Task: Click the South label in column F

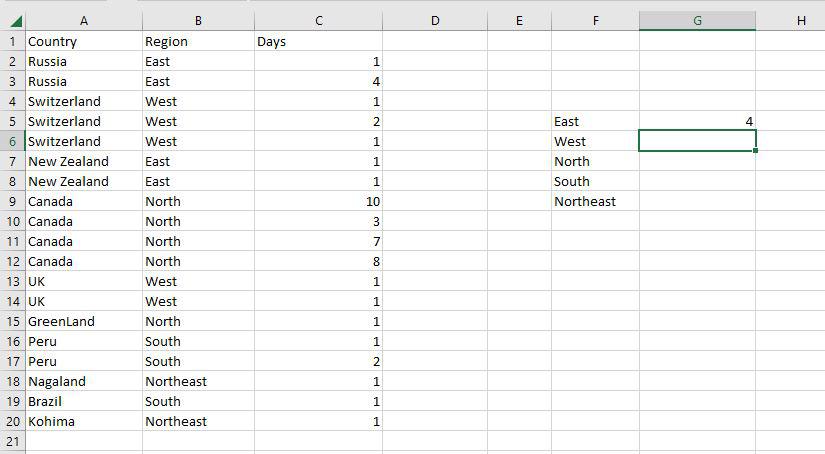Action: 572,182
